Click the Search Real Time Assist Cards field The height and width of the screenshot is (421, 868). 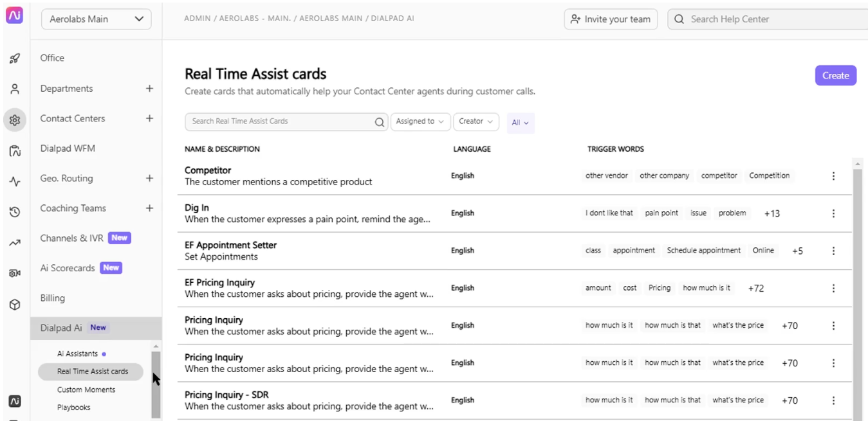280,121
